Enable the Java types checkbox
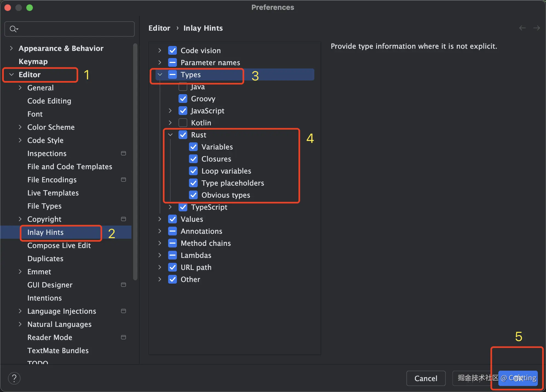The image size is (546, 392). click(x=183, y=87)
